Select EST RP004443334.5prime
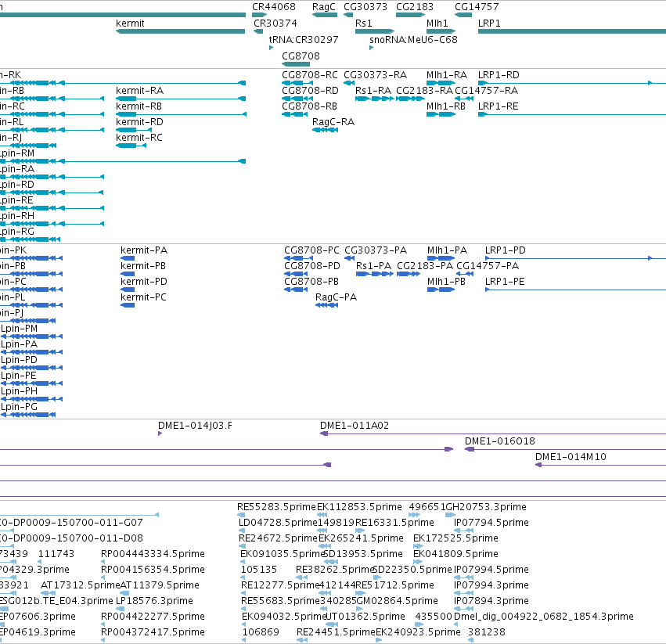The height and width of the screenshot is (644, 666). pyautogui.click(x=153, y=554)
